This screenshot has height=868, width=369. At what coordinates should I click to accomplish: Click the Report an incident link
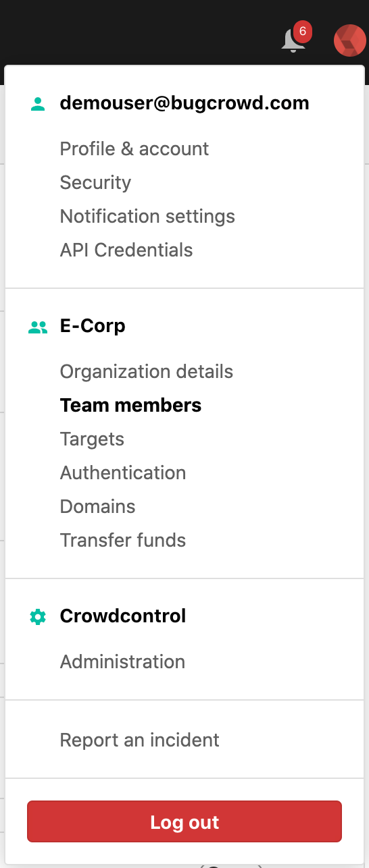[140, 740]
